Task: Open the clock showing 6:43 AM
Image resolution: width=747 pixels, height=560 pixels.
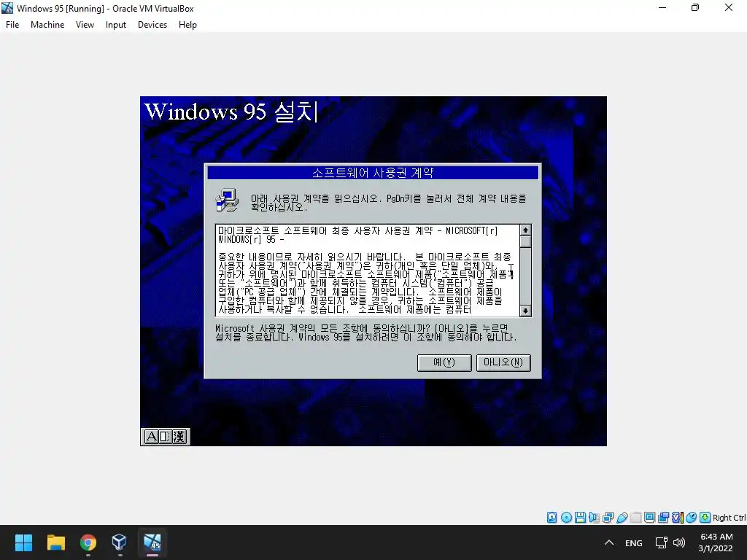Action: tap(716, 542)
